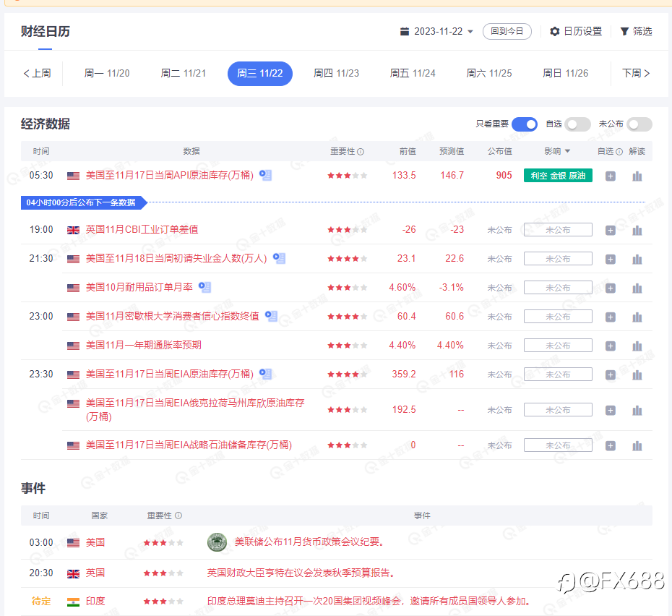Open India G20 video summit event link
Image resolution: width=672 pixels, height=616 pixels.
point(369,602)
